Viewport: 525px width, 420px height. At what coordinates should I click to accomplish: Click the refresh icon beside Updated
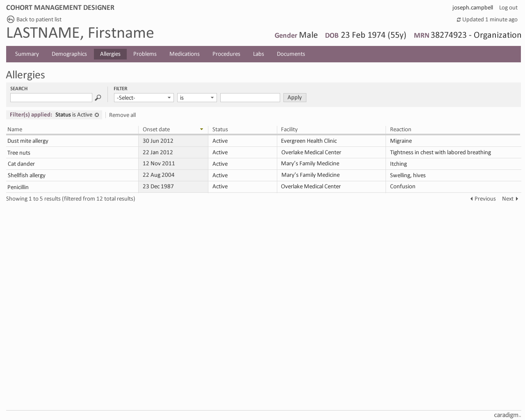point(459,20)
